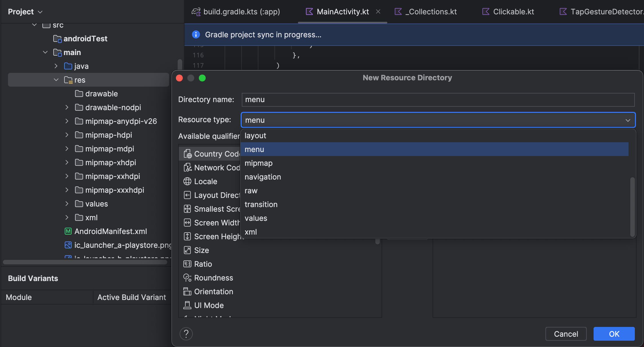Click the Ratio qualifier icon
644x347 pixels.
187,264
